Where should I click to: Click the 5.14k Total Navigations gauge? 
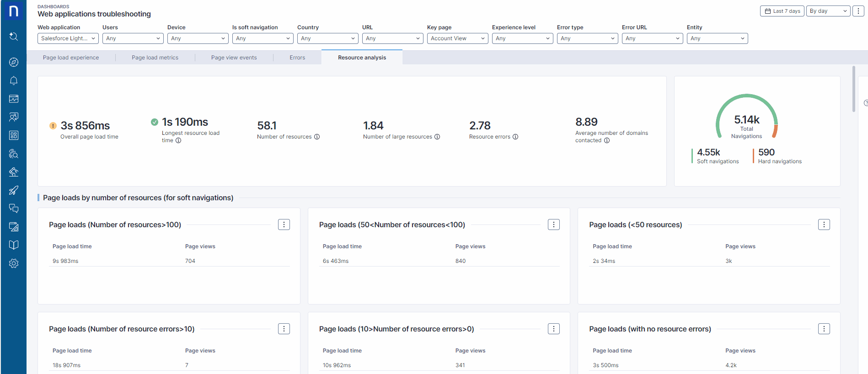click(747, 117)
